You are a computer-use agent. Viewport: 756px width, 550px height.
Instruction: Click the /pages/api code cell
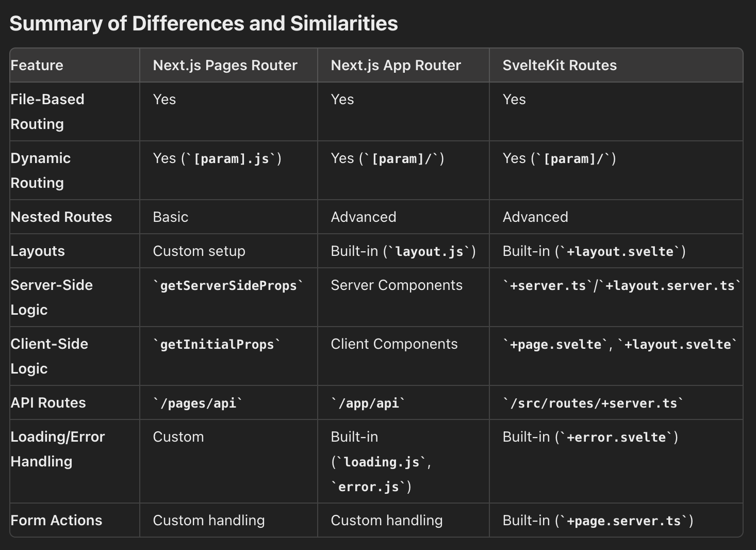tap(198, 403)
